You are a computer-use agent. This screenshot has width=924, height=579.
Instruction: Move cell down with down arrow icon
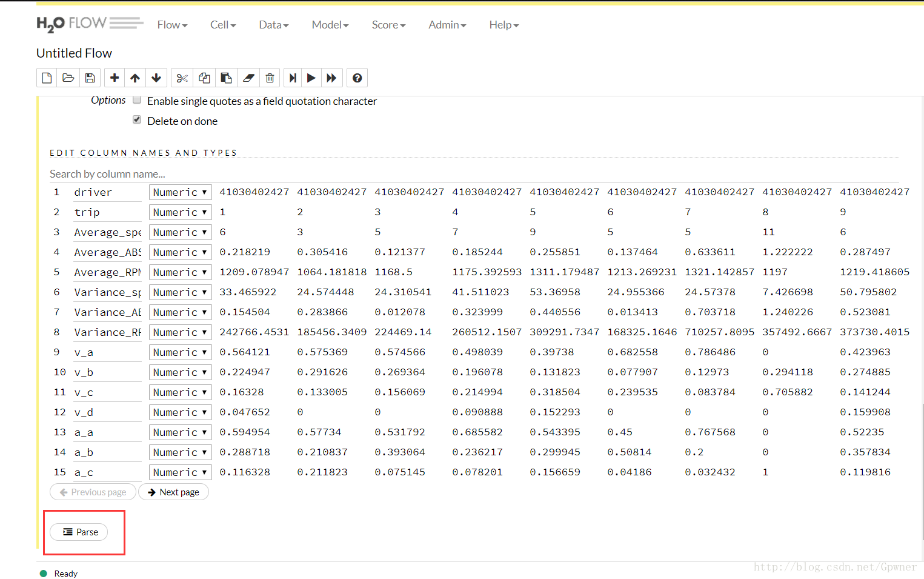pos(156,78)
